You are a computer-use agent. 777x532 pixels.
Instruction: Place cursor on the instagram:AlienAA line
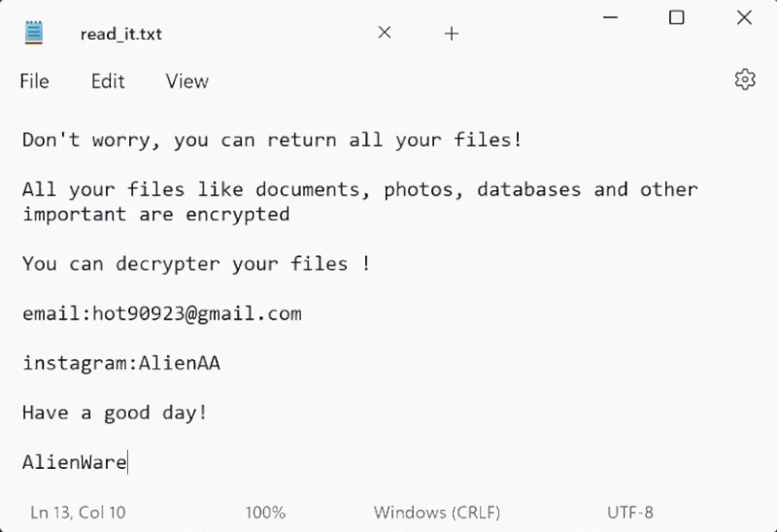[121, 364]
